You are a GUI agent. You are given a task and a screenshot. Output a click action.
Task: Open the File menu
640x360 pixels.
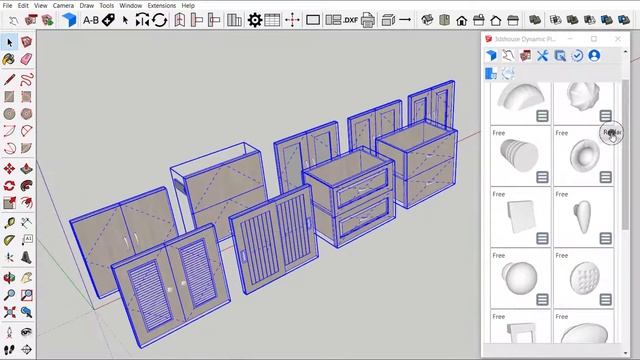pyautogui.click(x=7, y=5)
